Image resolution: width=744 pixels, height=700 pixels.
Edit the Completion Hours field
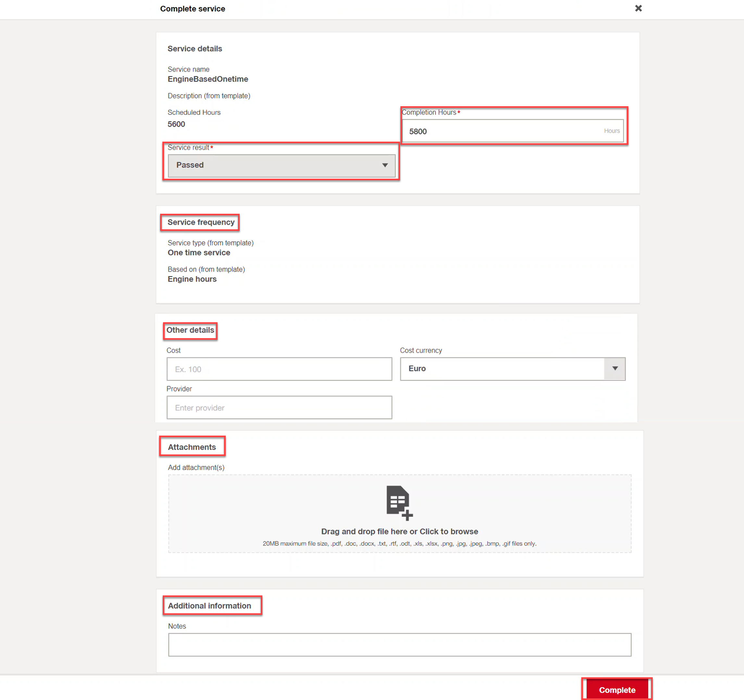click(x=512, y=131)
